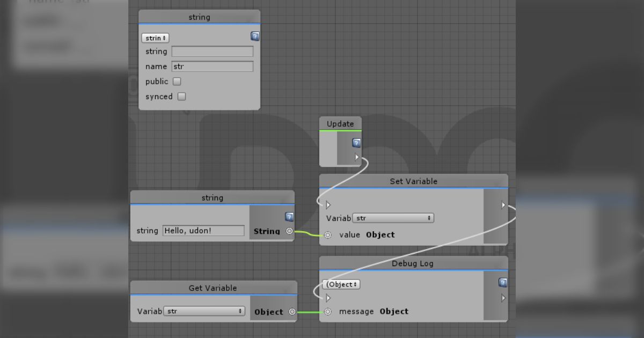The height and width of the screenshot is (338, 644).
Task: Click the Set Variable flow output arrow
Action: click(x=503, y=204)
